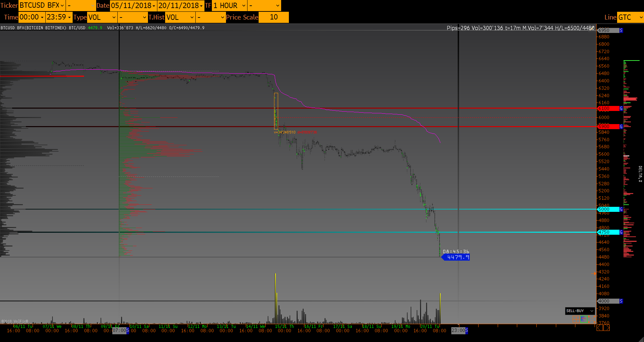
Task: Click the 08:45:36 countdown timer text
Action: (456, 252)
